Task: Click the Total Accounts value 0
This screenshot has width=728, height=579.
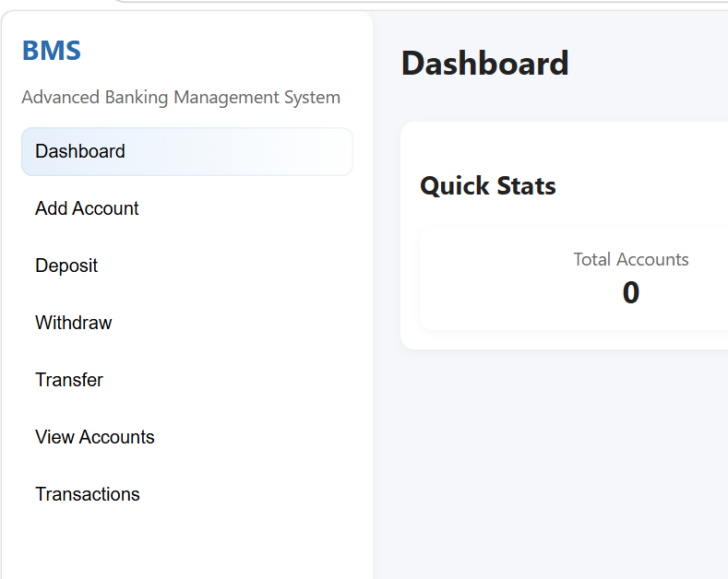Action: (x=631, y=292)
